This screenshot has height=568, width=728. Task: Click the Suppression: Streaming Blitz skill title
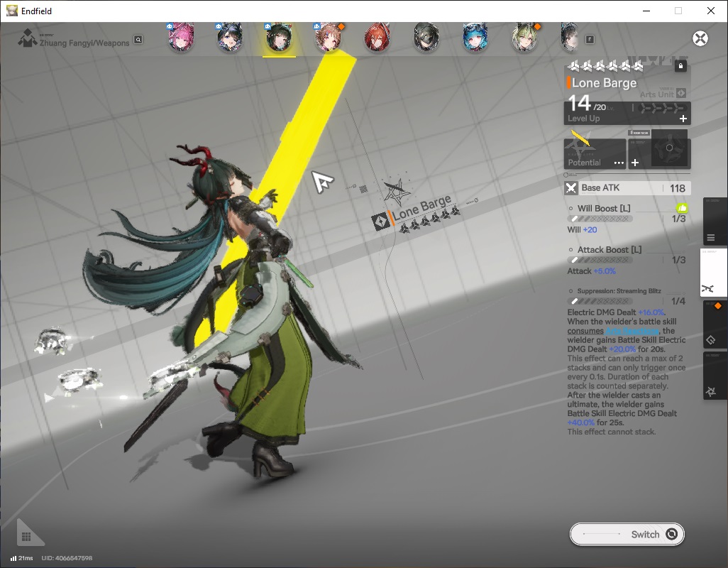click(619, 290)
